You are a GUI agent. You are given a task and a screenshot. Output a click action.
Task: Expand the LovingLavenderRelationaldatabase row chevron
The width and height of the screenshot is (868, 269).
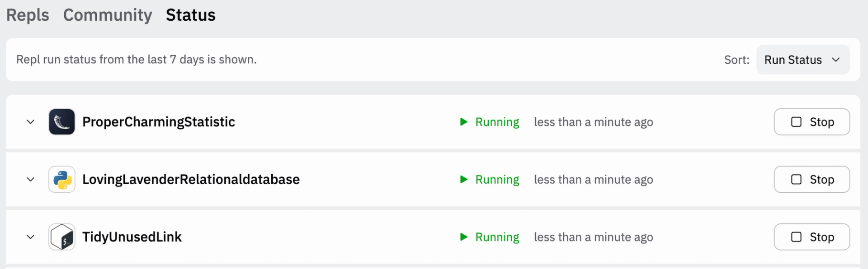coord(30,180)
